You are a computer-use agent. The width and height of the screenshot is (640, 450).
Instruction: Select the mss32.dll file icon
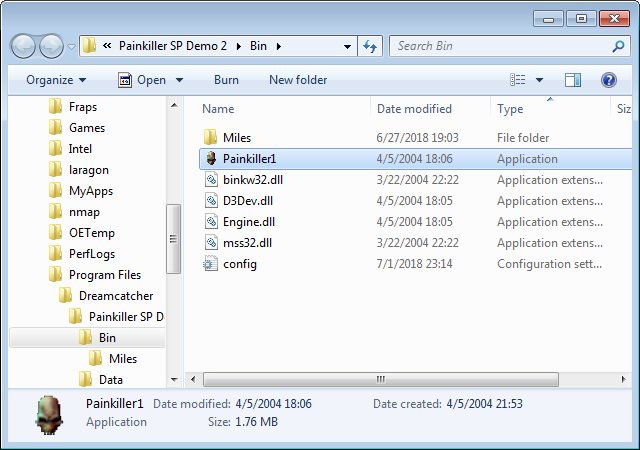tap(211, 243)
